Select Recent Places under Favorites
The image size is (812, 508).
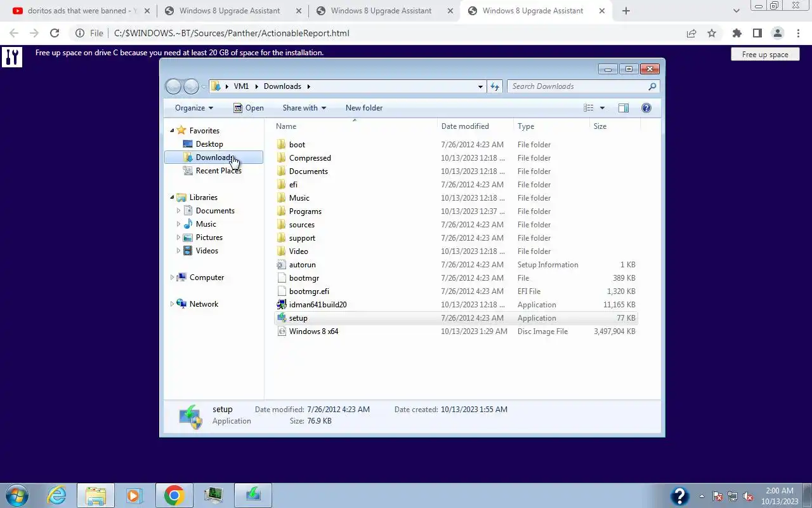pos(218,171)
